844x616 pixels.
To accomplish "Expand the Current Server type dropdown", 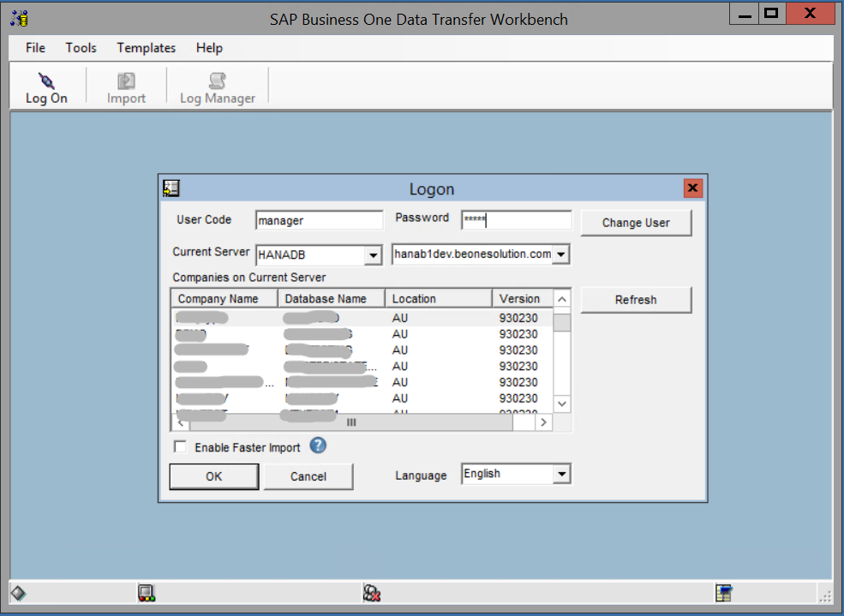I will point(373,255).
